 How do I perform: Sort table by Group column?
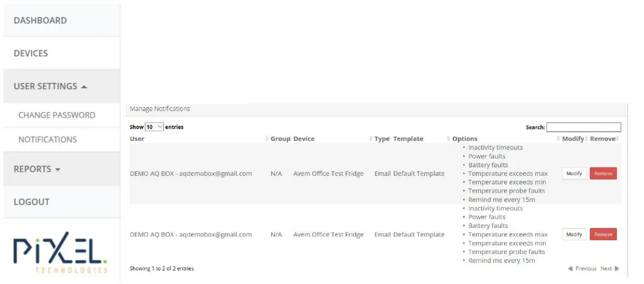point(280,139)
